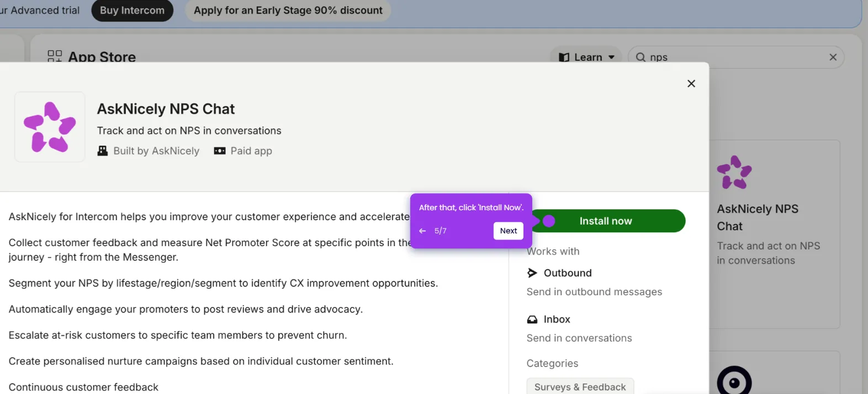Click the App Store heading
868x394 pixels.
click(x=102, y=56)
